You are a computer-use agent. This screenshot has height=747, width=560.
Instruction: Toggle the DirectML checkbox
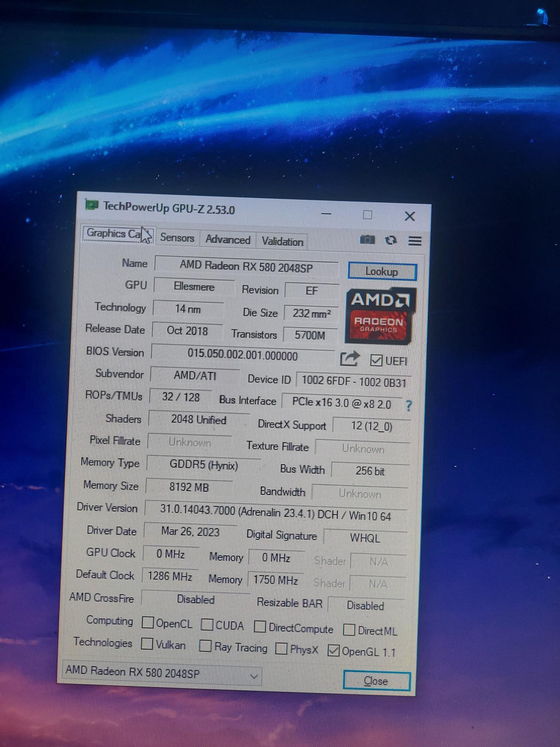pyautogui.click(x=349, y=630)
